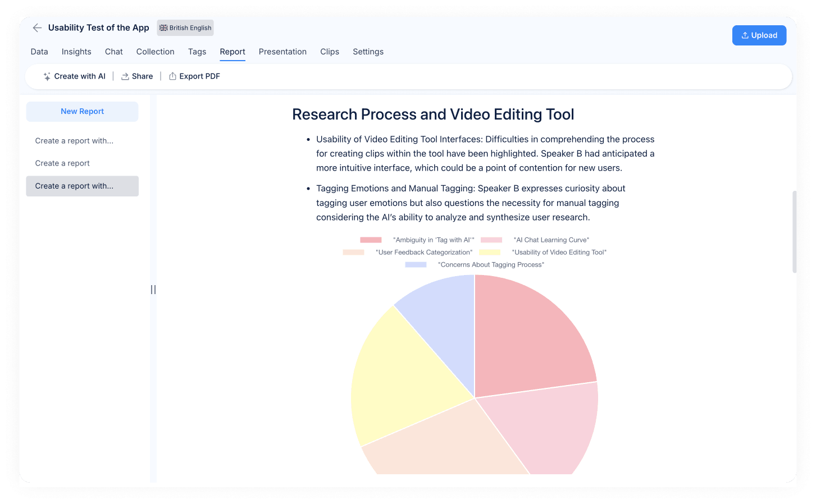This screenshot has width=816, height=504.
Task: Click the New Report button
Action: click(x=82, y=112)
